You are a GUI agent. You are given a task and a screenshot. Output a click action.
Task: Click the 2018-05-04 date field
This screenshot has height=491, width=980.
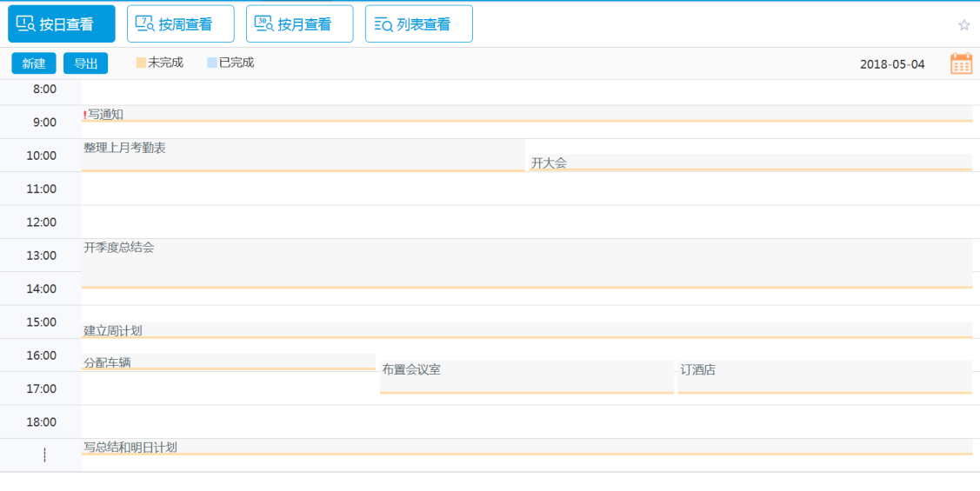pyautogui.click(x=892, y=64)
